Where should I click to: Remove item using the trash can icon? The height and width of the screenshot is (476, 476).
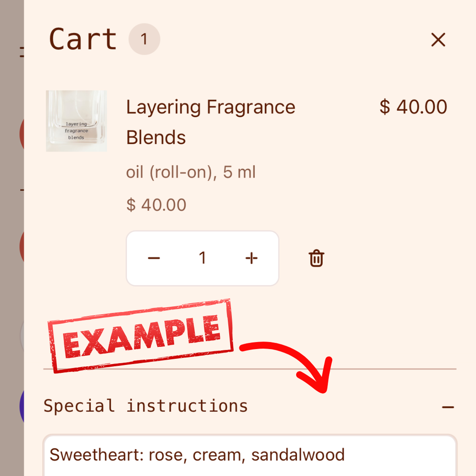click(x=316, y=258)
